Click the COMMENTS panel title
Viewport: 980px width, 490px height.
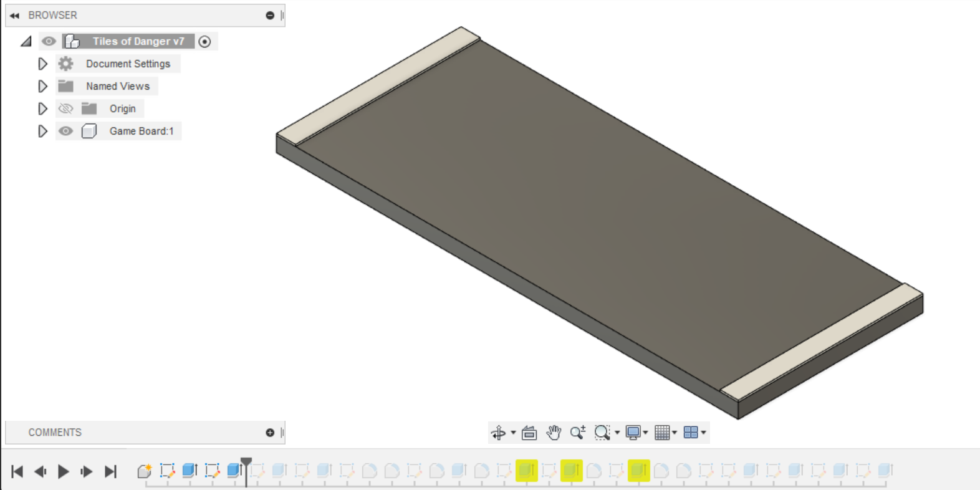[55, 433]
